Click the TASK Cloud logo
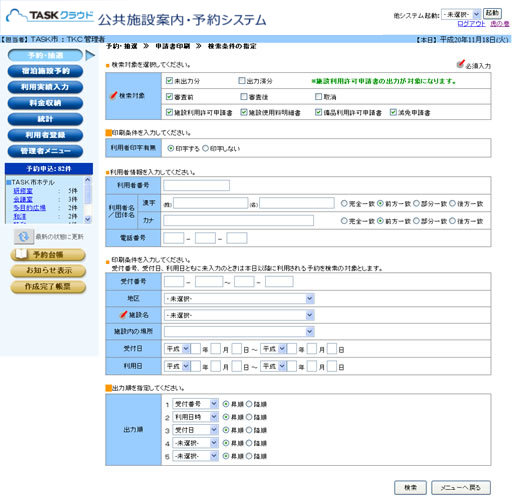 (50, 16)
